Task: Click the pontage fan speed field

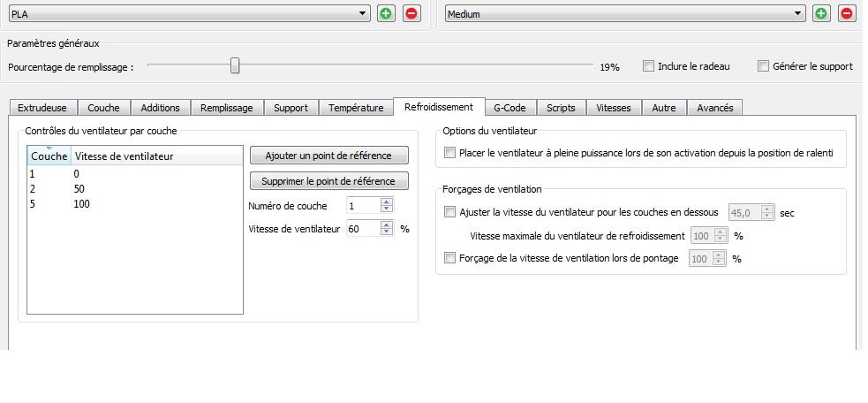Action: 701,259
